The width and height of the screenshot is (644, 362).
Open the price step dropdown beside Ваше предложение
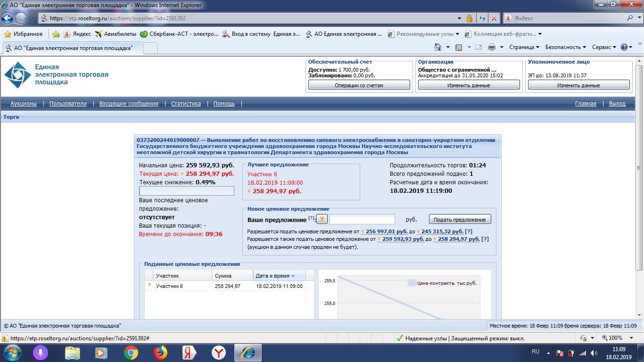pos(322,219)
